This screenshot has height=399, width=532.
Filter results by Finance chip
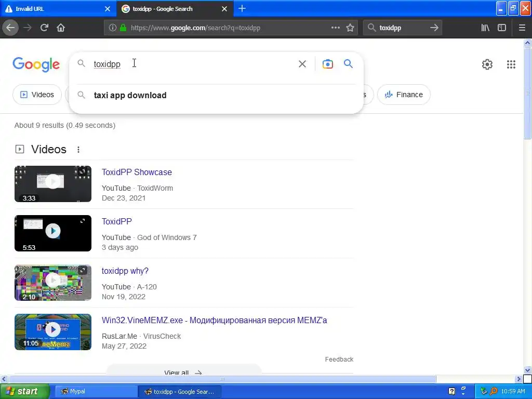(403, 95)
